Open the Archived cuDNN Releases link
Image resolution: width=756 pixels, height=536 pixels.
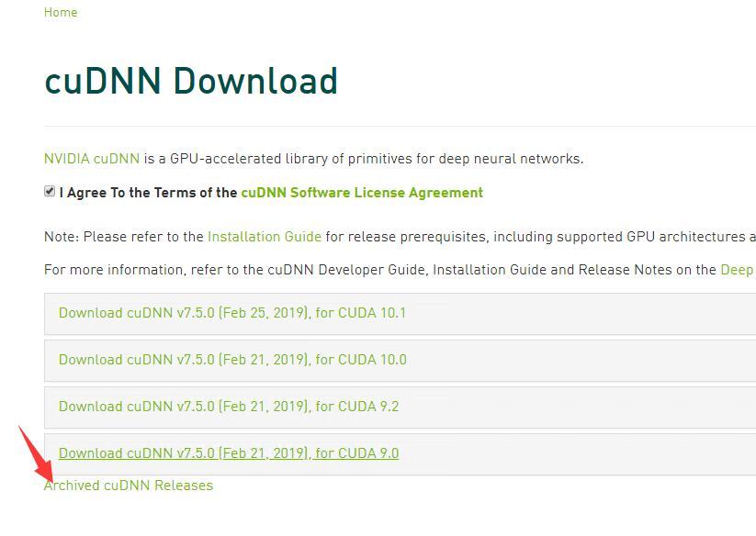(x=129, y=486)
